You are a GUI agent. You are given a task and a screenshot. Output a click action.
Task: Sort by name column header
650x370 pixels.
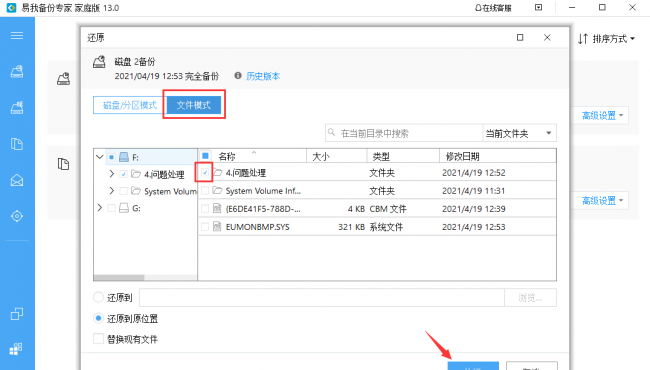[x=253, y=156]
